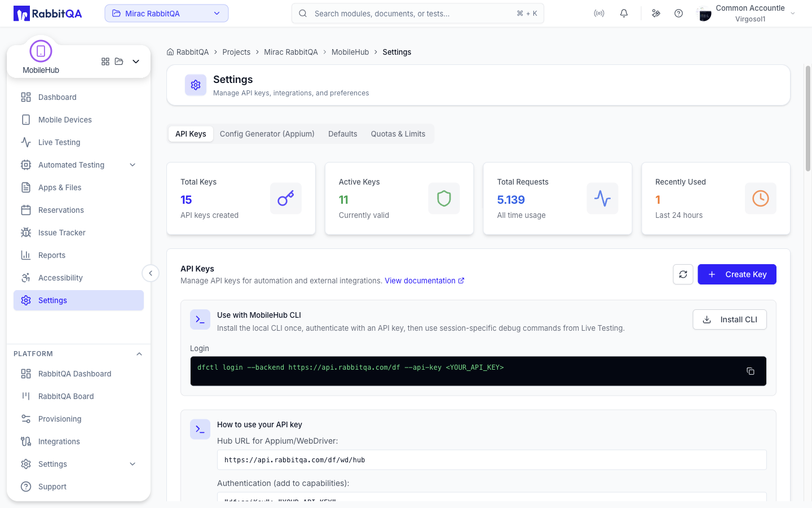Click the Create Key button
Screen dimensions: 812x508
click(737, 274)
